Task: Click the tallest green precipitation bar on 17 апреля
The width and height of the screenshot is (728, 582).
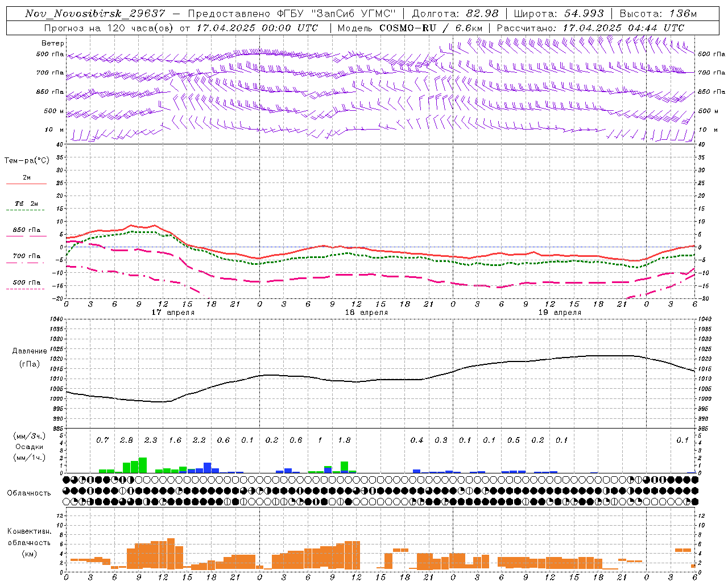Action: click(143, 465)
